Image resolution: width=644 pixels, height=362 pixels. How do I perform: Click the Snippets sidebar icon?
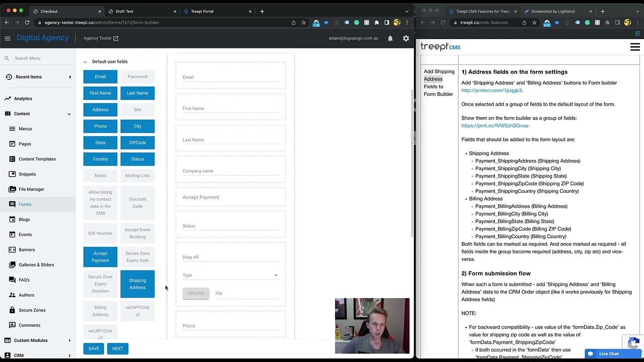coord(12,174)
